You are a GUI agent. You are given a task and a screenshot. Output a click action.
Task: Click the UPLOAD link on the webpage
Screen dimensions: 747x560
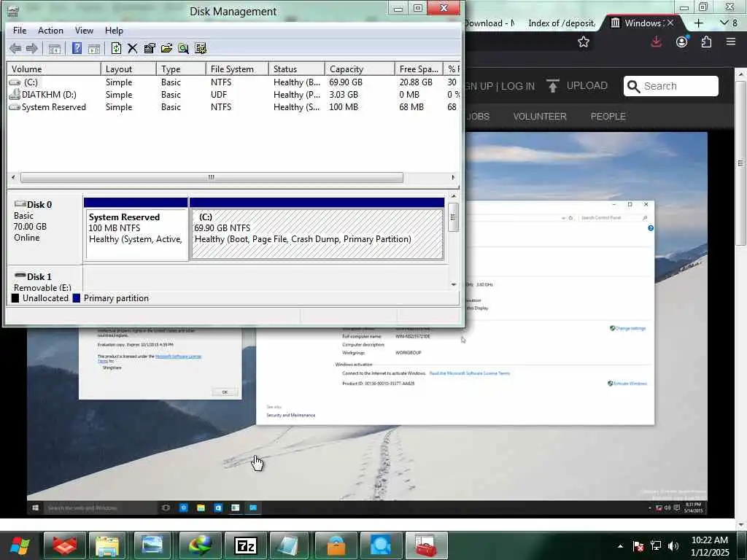[x=587, y=86]
